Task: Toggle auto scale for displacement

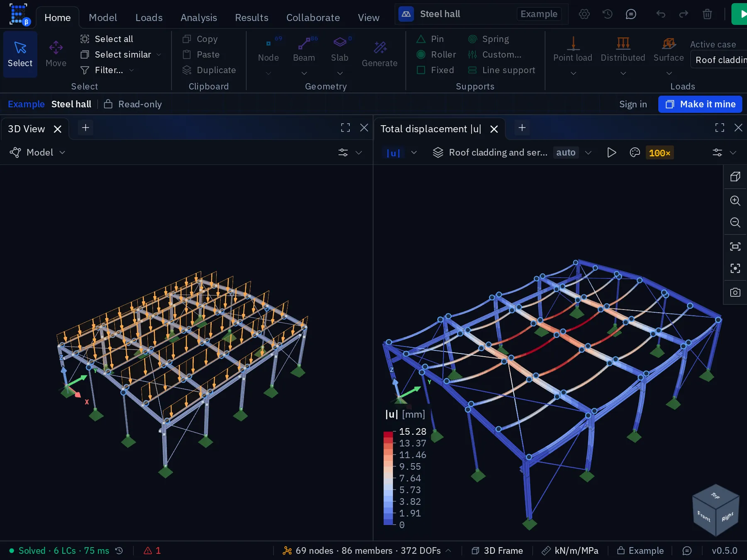Action: [566, 153]
